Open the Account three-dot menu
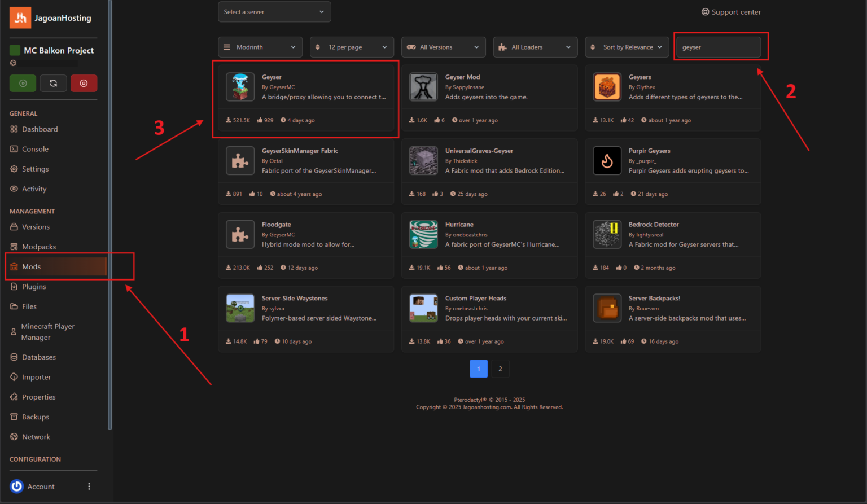Image resolution: width=867 pixels, height=504 pixels. pyautogui.click(x=89, y=487)
